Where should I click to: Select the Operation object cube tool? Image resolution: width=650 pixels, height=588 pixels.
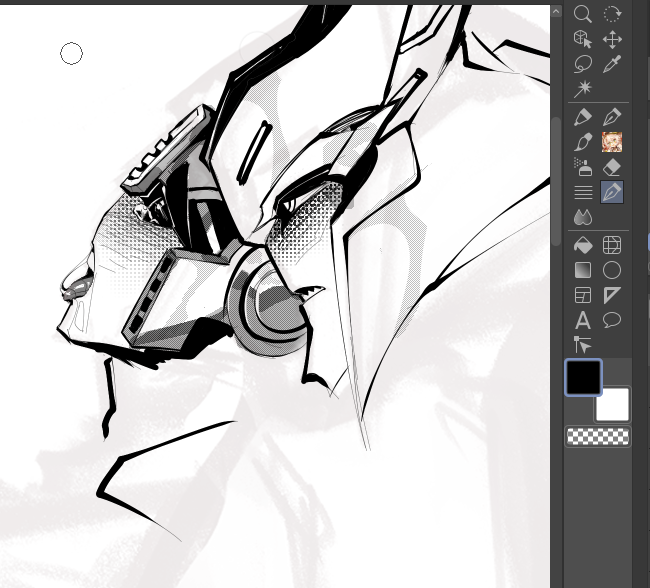pyautogui.click(x=583, y=39)
